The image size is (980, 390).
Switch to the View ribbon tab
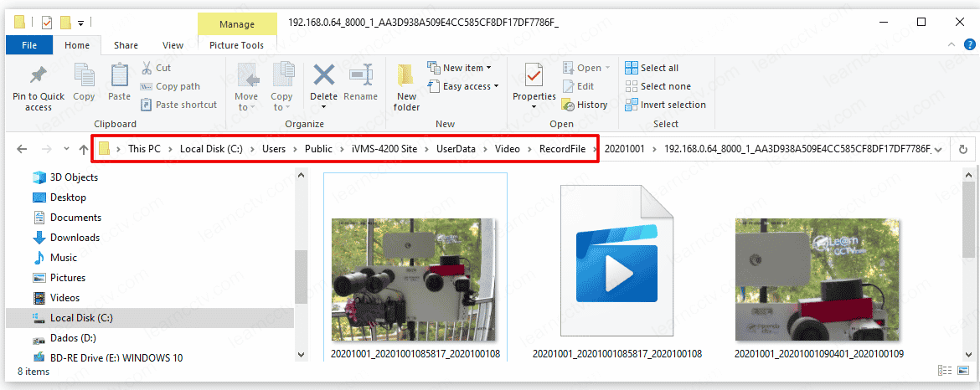click(173, 45)
